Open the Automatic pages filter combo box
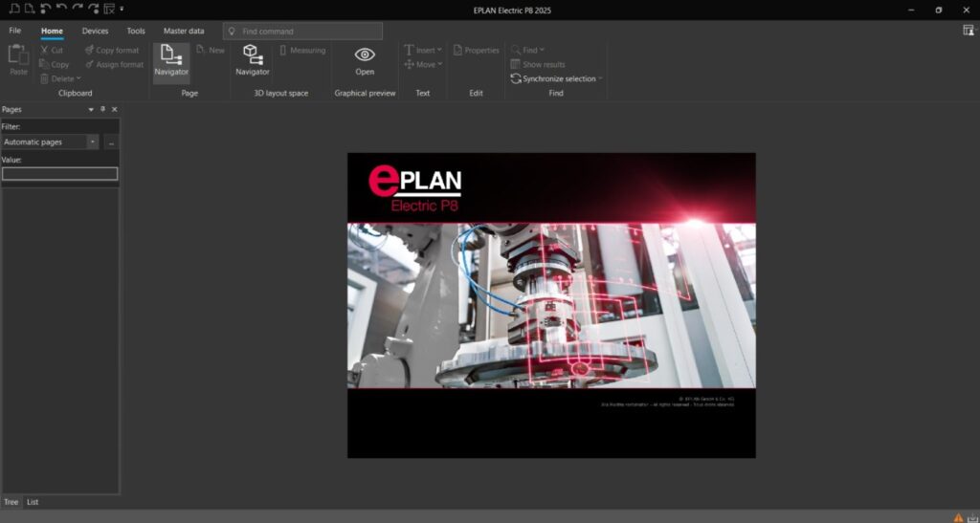The width and height of the screenshot is (980, 523). (50, 142)
